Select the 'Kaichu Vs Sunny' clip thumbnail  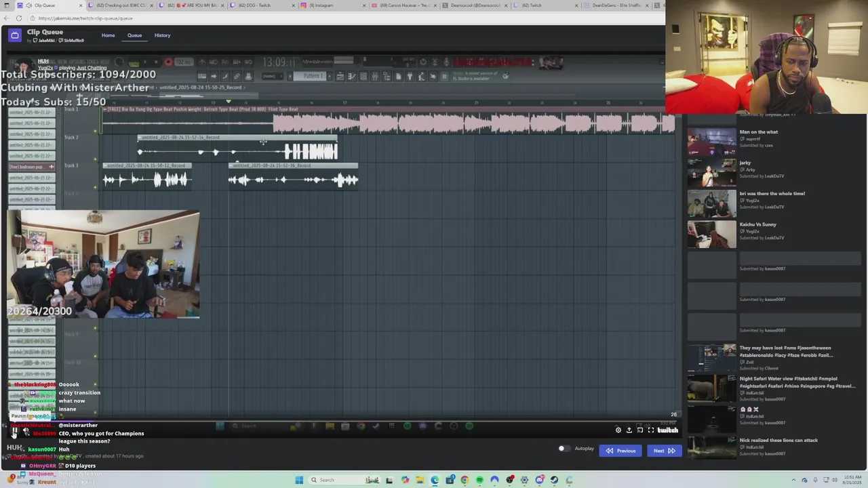(x=711, y=234)
